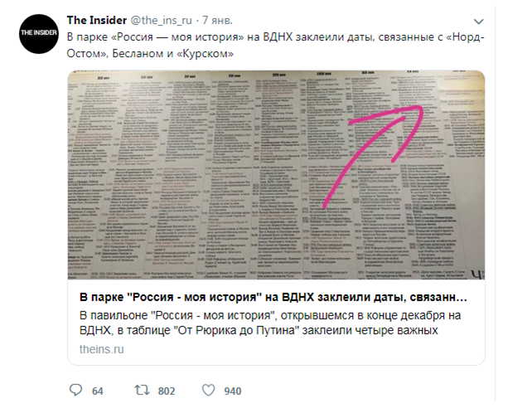The image size is (532, 413).
Task: Open the tweet options chevron menu
Action: [x=478, y=22]
